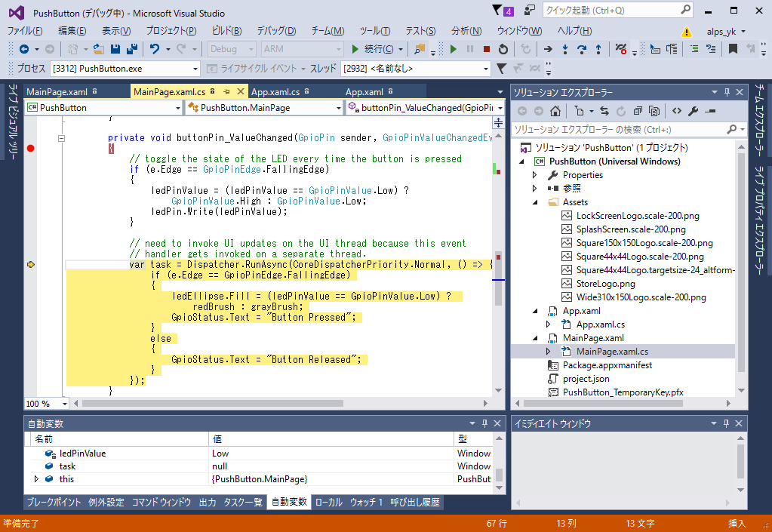Click the red breakpoint dot in margin
Image resolution: width=772 pixels, height=532 pixels.
pos(30,148)
